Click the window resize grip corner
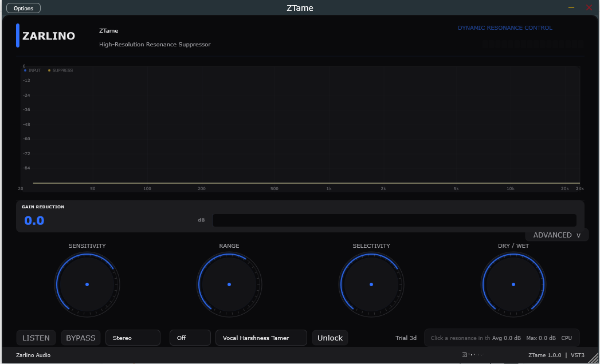600x364 pixels. (x=594, y=358)
